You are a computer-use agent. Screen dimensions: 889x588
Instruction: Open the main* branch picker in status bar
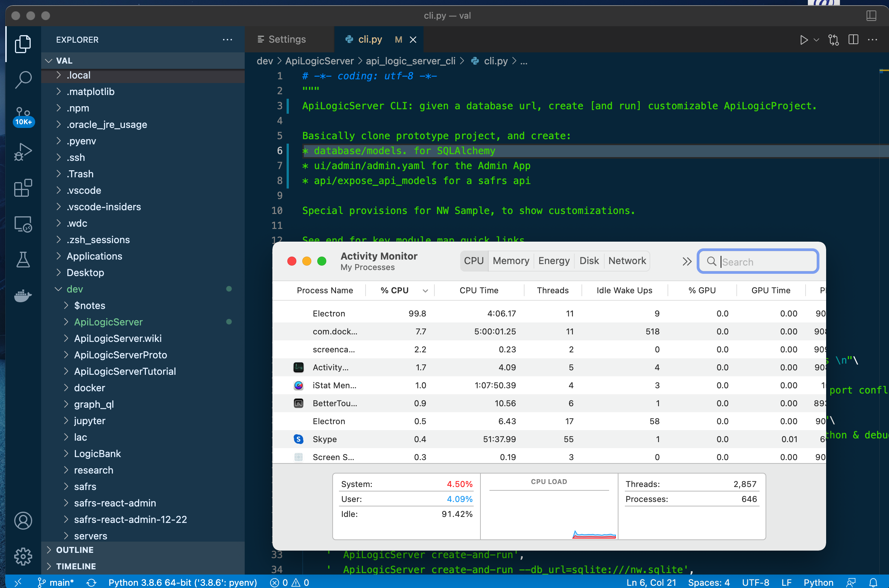coord(55,582)
